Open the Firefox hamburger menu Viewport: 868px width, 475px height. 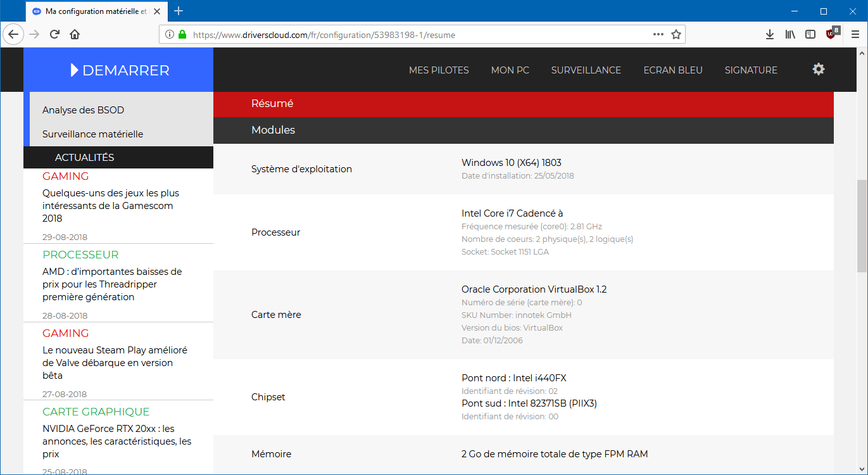pos(855,35)
